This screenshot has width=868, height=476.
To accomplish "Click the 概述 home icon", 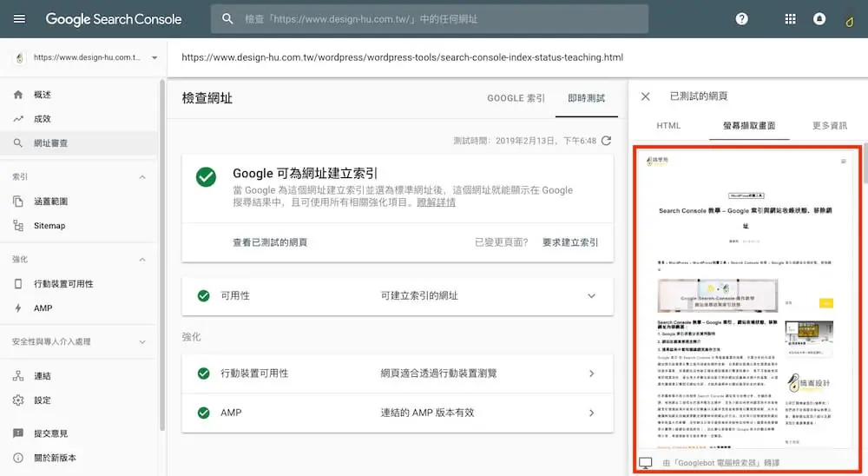I will pos(18,95).
